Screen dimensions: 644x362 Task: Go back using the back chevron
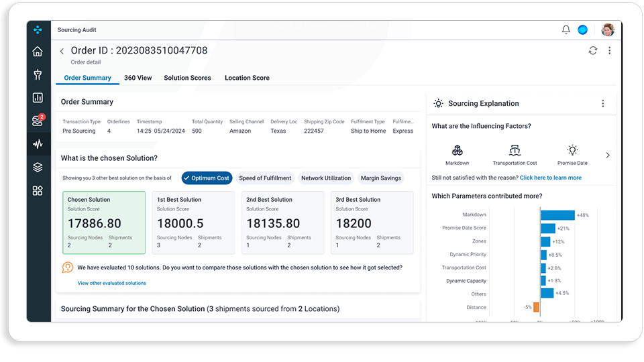coord(62,51)
